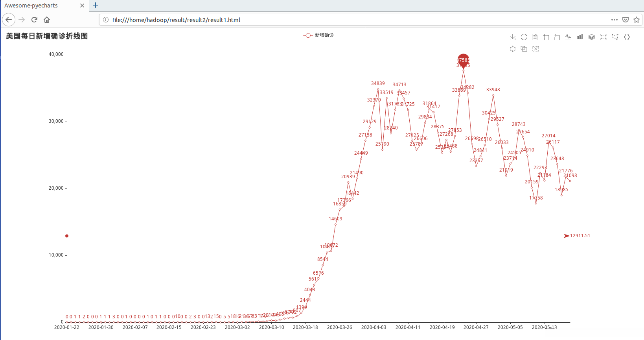Click the data label 27014
Viewport: 644px width, 340px height.
coord(548,136)
